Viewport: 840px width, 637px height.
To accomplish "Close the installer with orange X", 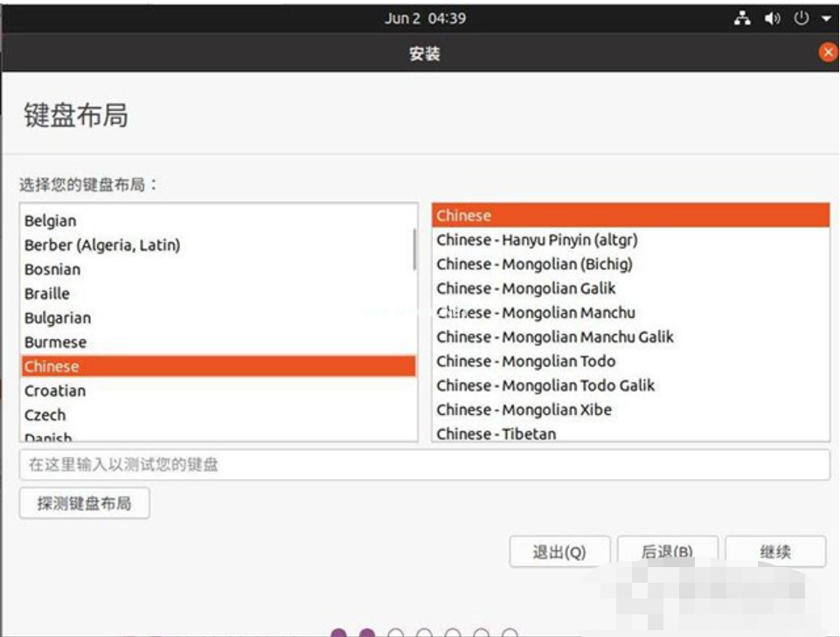I will click(x=828, y=52).
